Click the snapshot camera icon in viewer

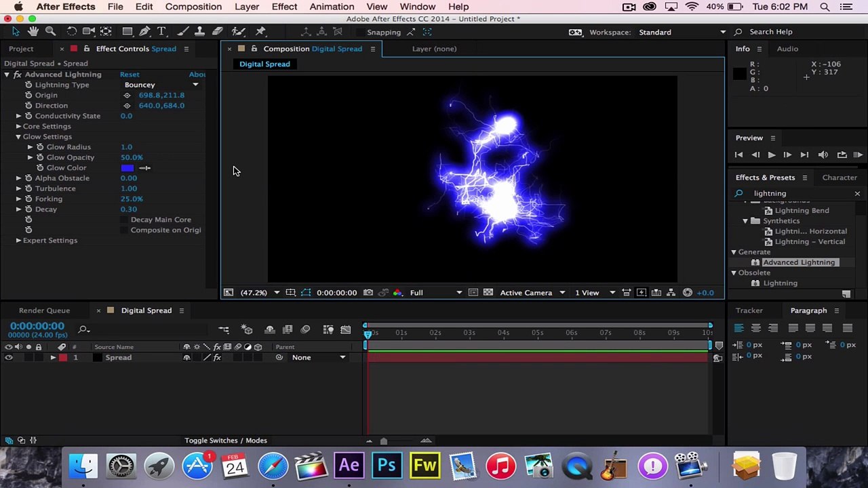pyautogui.click(x=368, y=293)
